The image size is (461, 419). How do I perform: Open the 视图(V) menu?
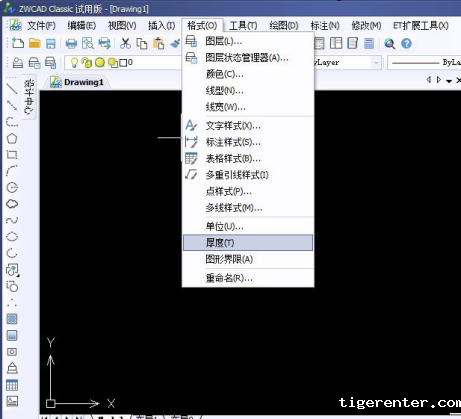pos(122,25)
